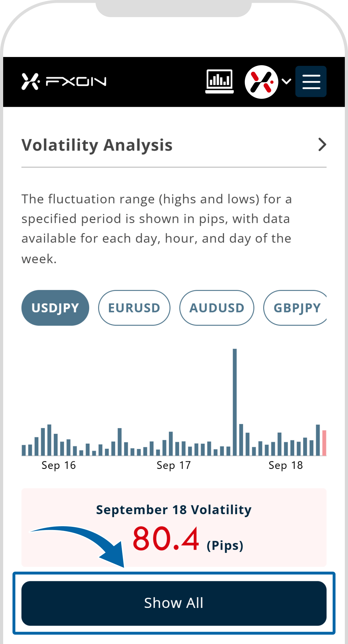This screenshot has height=644, width=348.
Task: Expand Volatility Analysis with right chevron
Action: [x=322, y=145]
